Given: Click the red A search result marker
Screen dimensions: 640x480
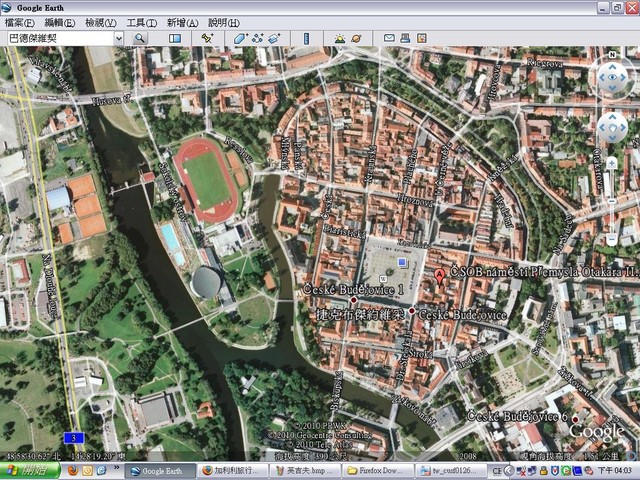Looking at the screenshot, I should tap(439, 276).
